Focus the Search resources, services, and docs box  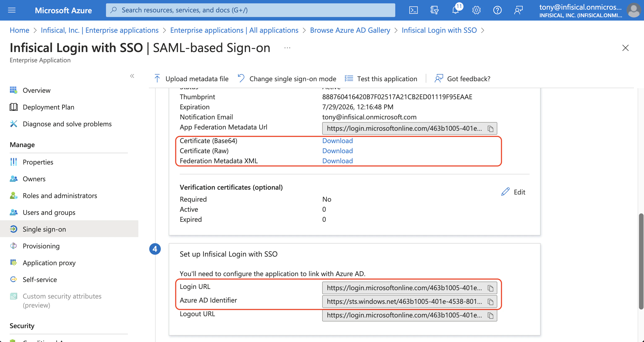pyautogui.click(x=250, y=10)
